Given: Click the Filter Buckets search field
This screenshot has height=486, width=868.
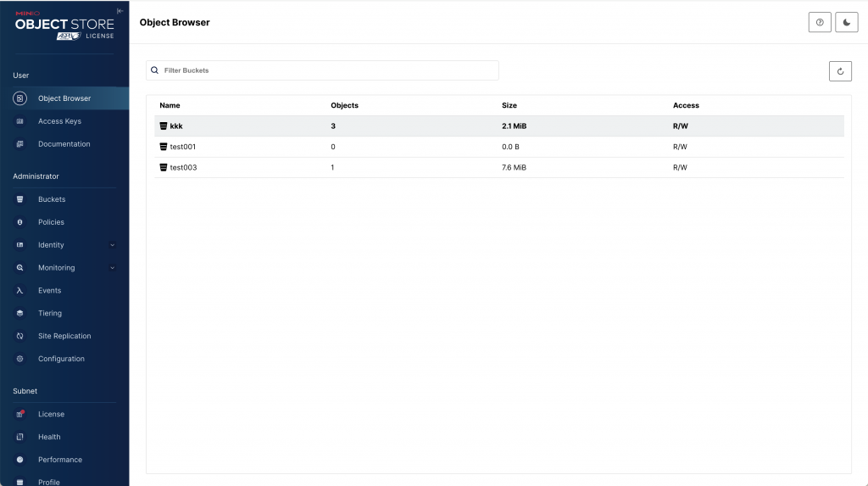Looking at the screenshot, I should pos(326,70).
